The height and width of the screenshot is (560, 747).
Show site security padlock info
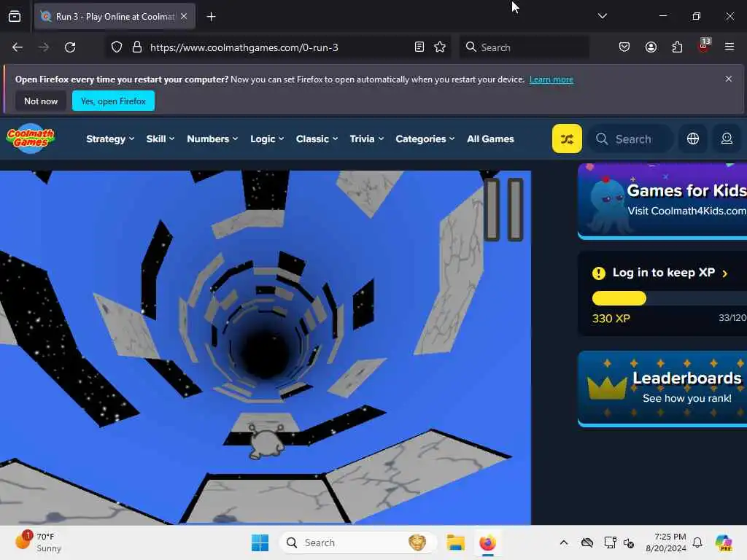(136, 47)
